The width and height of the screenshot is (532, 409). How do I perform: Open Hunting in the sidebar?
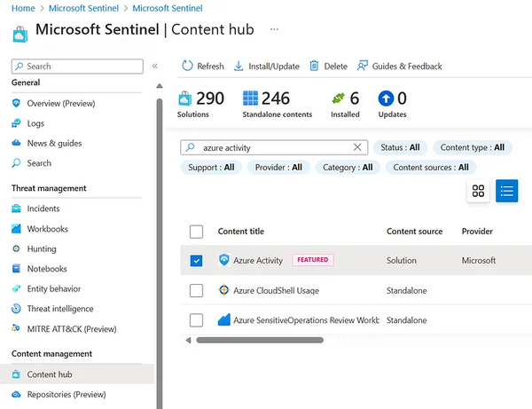(42, 248)
